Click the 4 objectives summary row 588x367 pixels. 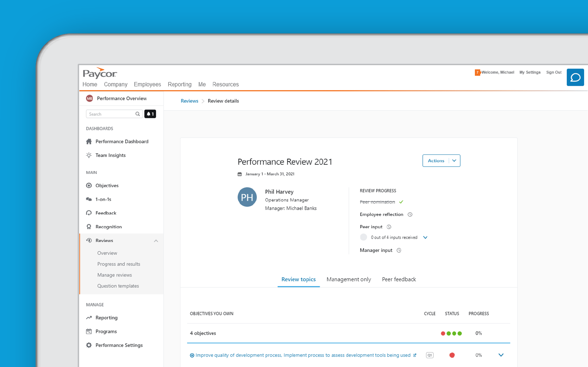pos(348,333)
